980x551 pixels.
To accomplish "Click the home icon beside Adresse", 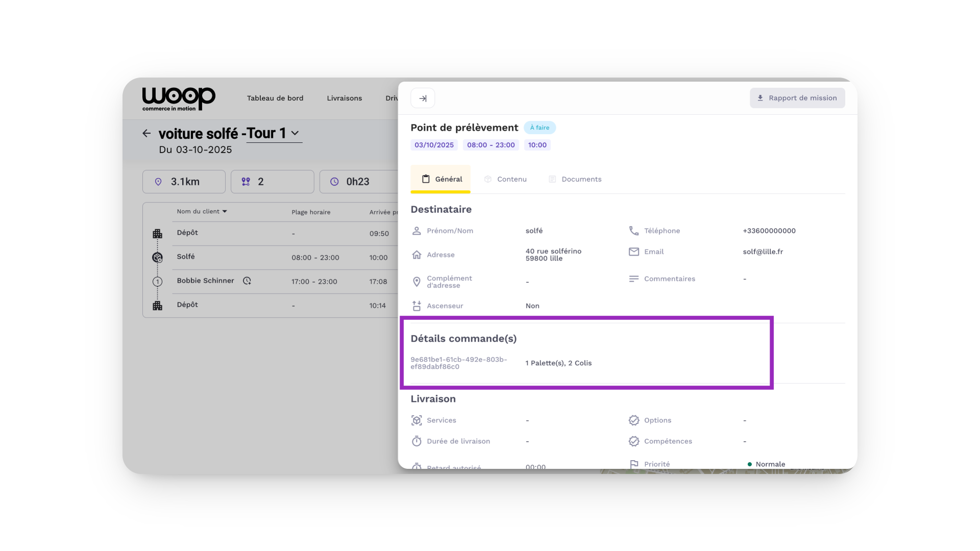I will [416, 255].
